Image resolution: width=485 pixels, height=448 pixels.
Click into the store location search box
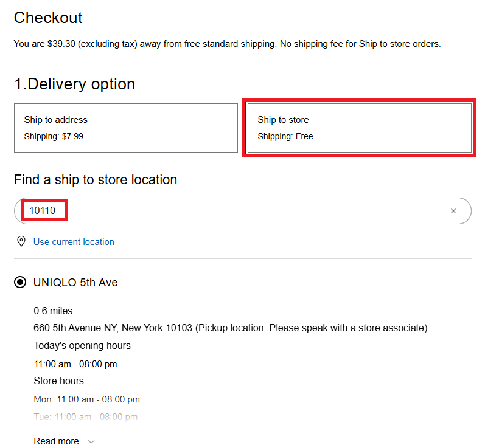(x=243, y=211)
